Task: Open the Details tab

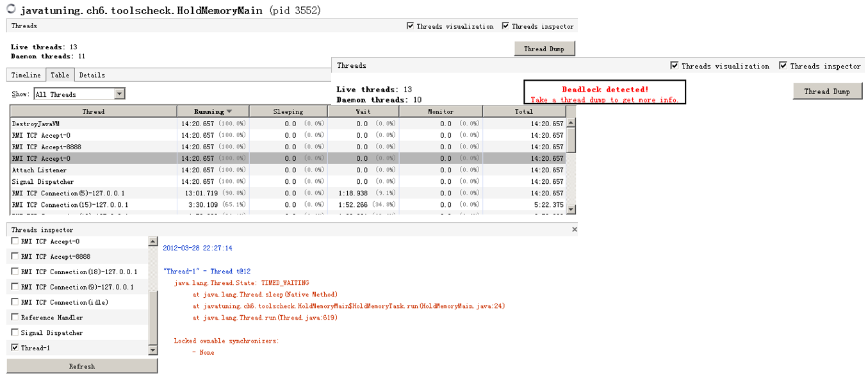Action: coord(92,75)
